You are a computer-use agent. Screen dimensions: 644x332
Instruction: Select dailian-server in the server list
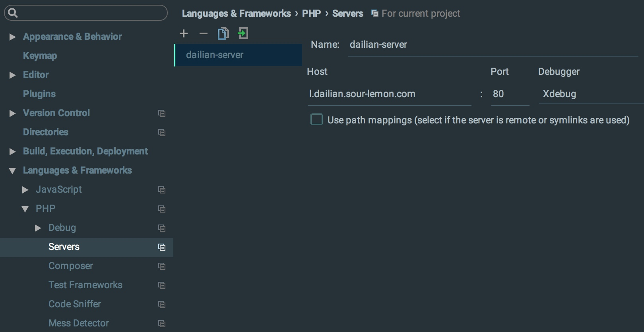pyautogui.click(x=238, y=55)
